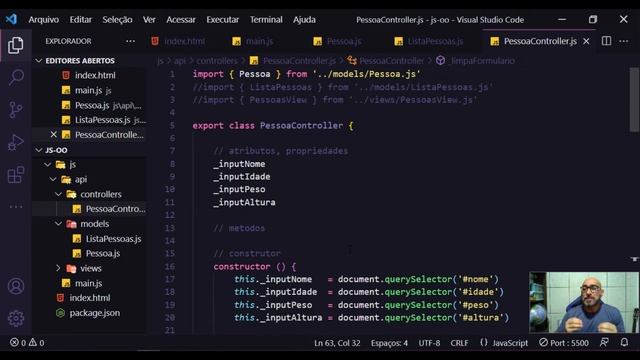Open package.json in project tree
The height and width of the screenshot is (360, 640).
click(89, 313)
